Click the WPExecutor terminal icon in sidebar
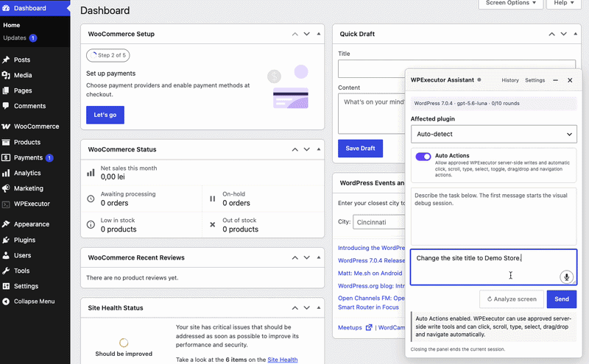589x364 pixels. click(x=6, y=204)
